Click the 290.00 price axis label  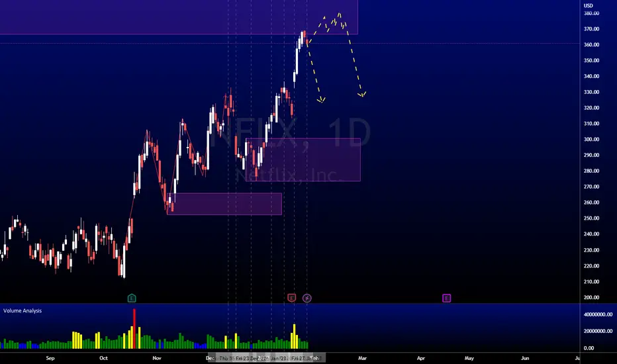(x=591, y=155)
